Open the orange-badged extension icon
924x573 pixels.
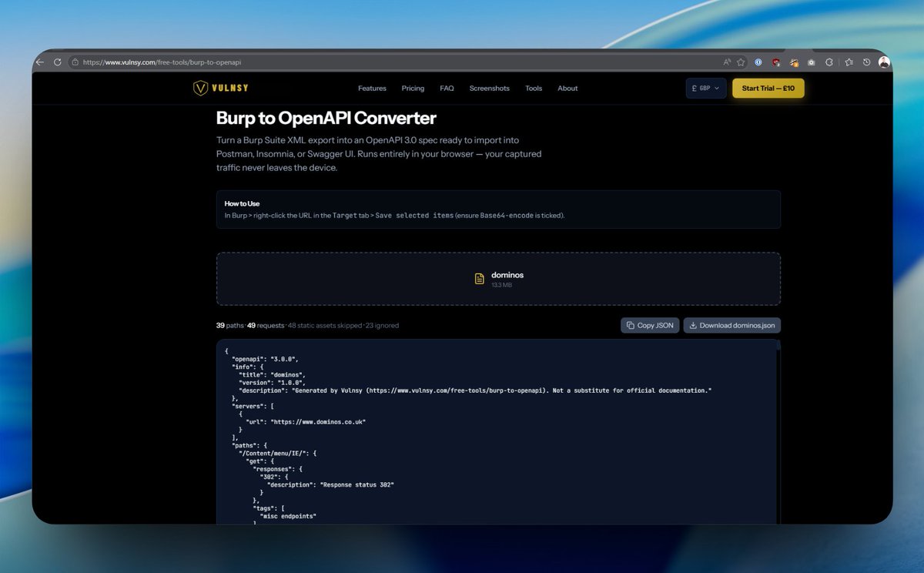[795, 63]
